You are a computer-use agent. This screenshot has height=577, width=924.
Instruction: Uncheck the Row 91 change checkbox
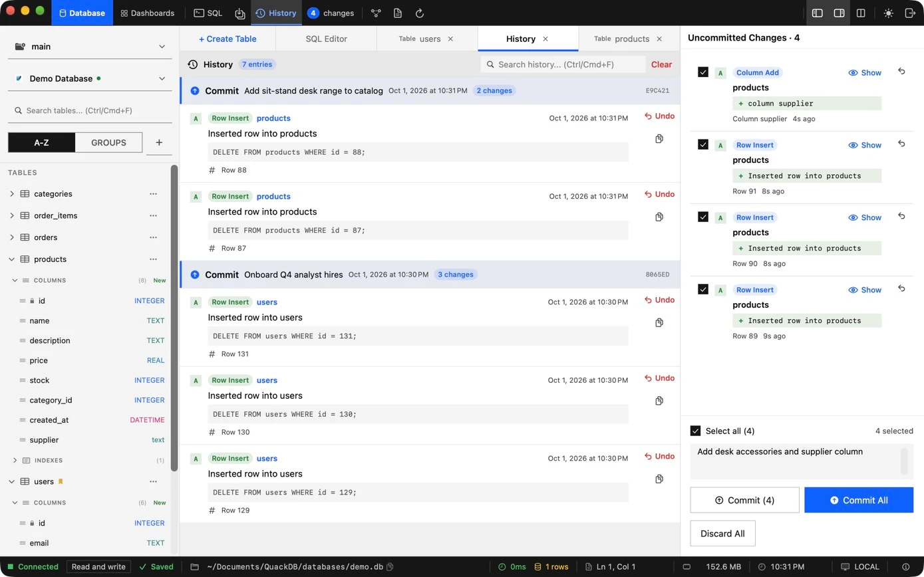pos(703,145)
